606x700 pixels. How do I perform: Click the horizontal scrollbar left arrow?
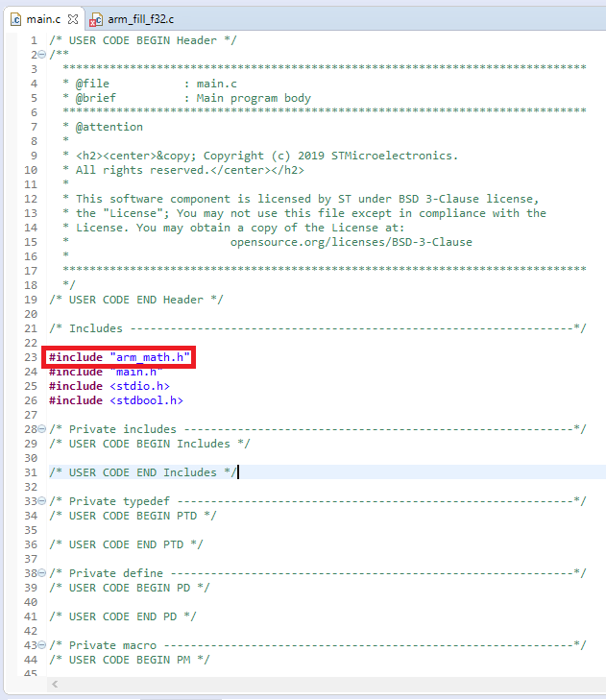pyautogui.click(x=55, y=684)
